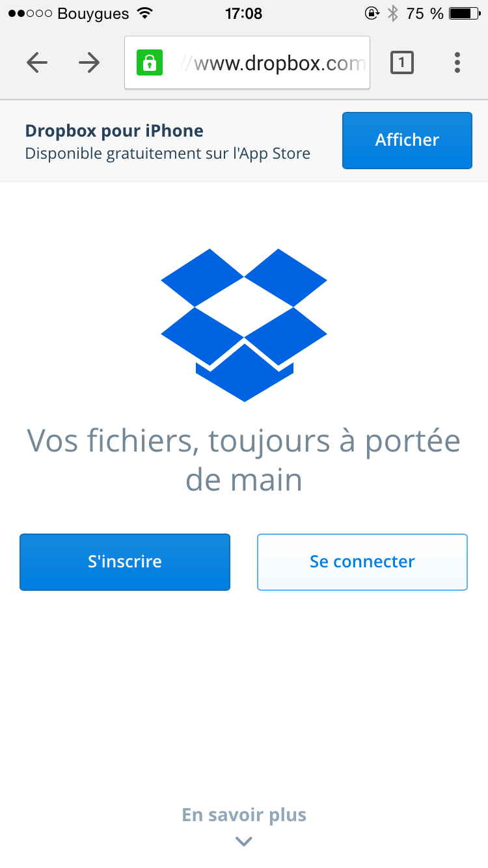488x868 pixels.
Task: Tap the Afficher button
Action: (x=407, y=141)
